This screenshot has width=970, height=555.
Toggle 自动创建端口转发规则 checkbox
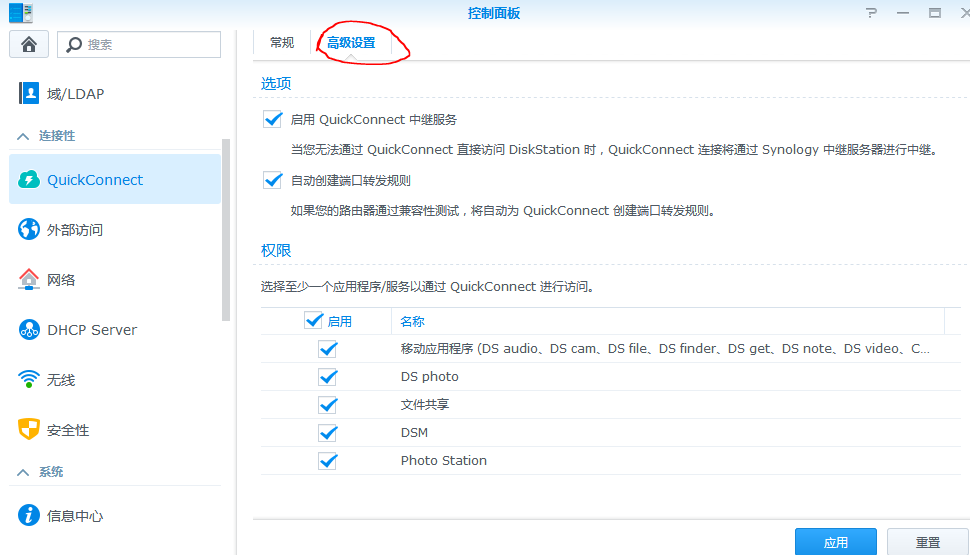click(x=273, y=180)
